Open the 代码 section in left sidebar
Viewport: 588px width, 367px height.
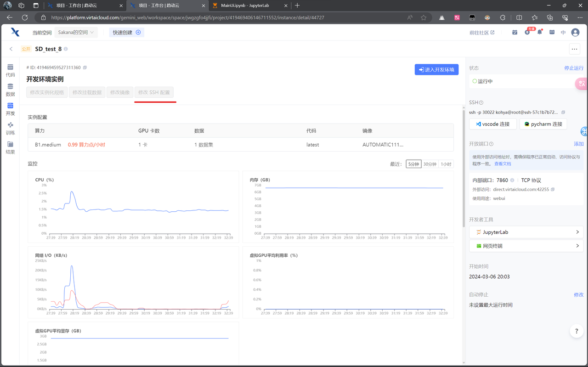click(x=10, y=70)
